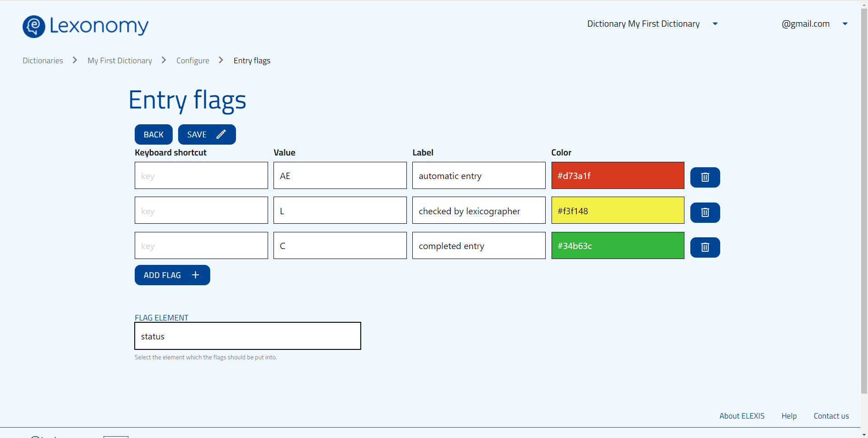Edit the 'checked by lexicographer' label field
The height and width of the screenshot is (438, 868).
coord(478,211)
